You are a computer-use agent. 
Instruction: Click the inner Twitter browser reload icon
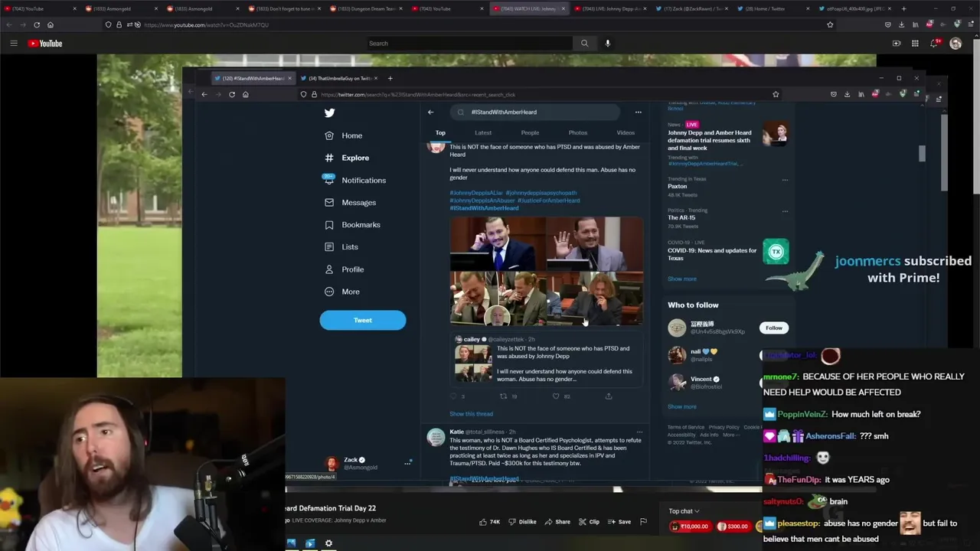[x=232, y=94]
